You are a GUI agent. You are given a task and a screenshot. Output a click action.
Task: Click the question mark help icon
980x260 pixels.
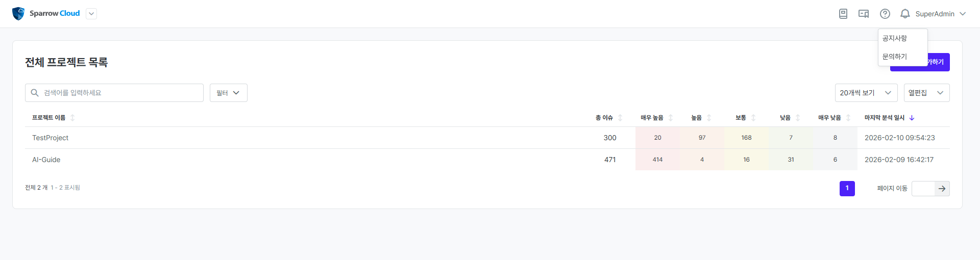(x=885, y=14)
